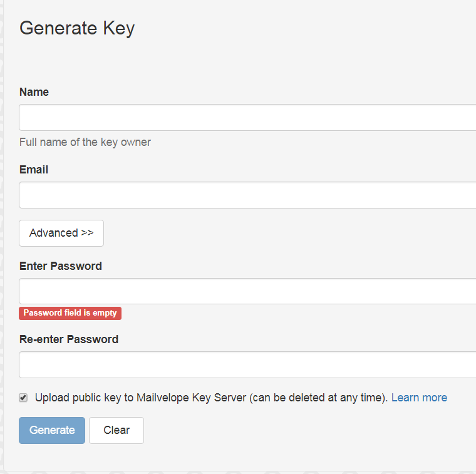Click the Name input field
The height and width of the screenshot is (474, 476).
point(247,118)
